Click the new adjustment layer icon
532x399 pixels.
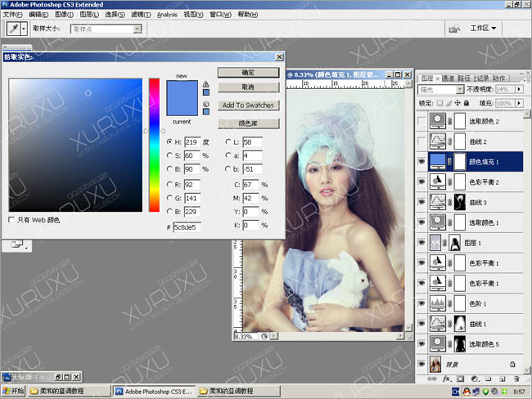point(474,379)
